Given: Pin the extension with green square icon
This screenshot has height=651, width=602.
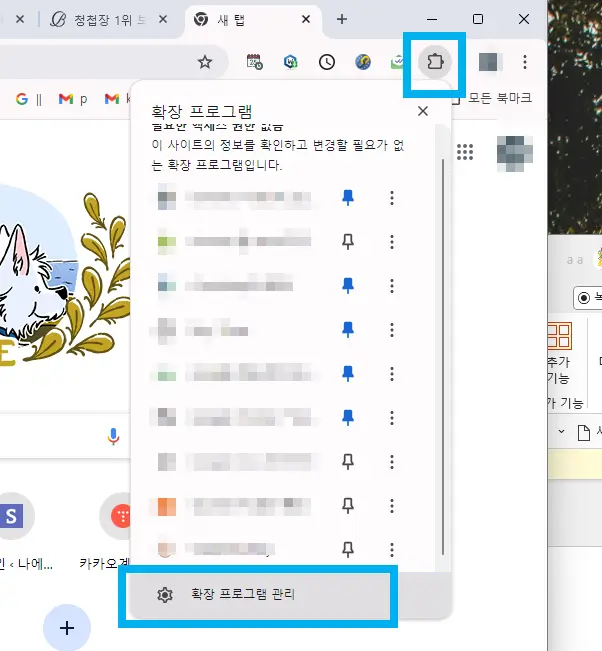Looking at the screenshot, I should click(348, 242).
